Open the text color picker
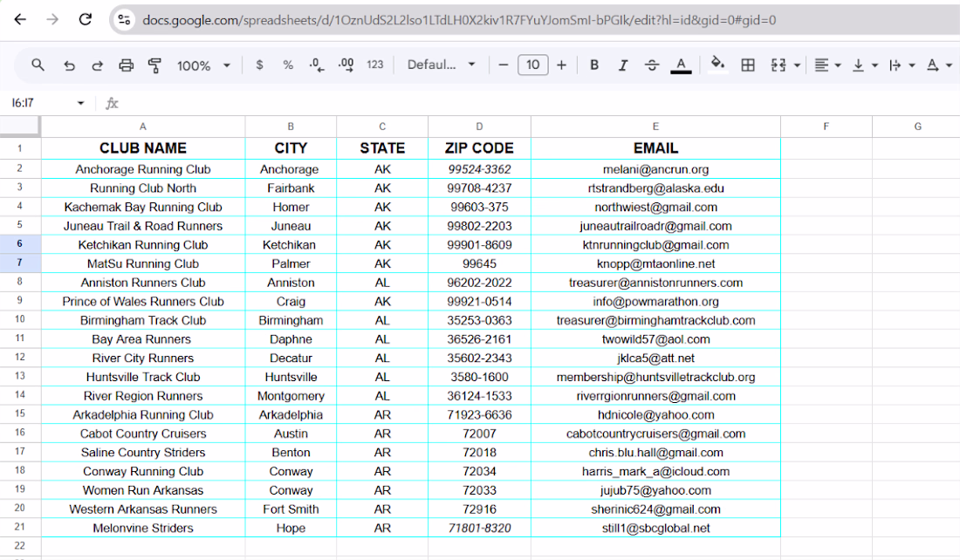This screenshot has height=560, width=960. pyautogui.click(x=681, y=65)
